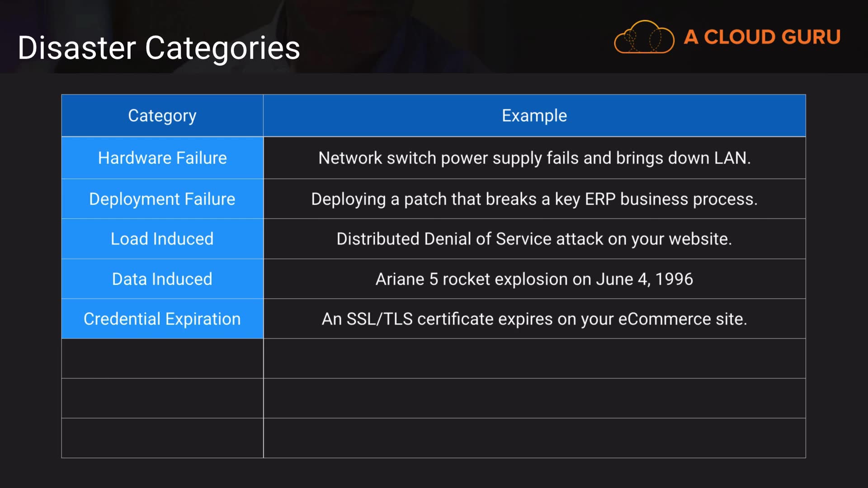The height and width of the screenshot is (488, 868).
Task: Click the middle empty example cell
Action: tap(534, 398)
